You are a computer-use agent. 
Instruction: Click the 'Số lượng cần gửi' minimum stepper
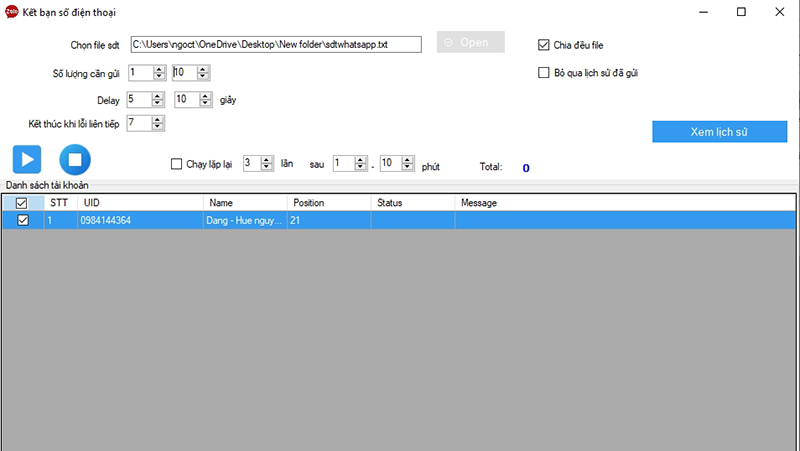139,72
